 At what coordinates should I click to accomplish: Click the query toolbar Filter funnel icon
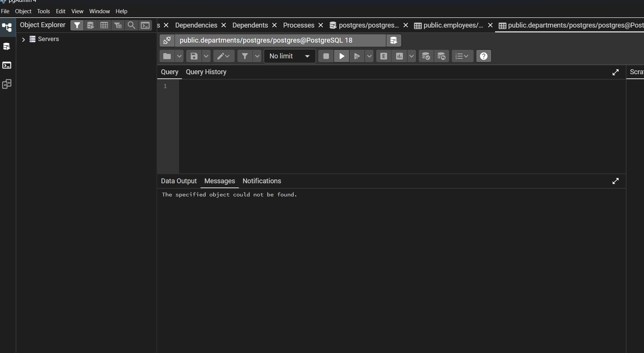point(245,56)
